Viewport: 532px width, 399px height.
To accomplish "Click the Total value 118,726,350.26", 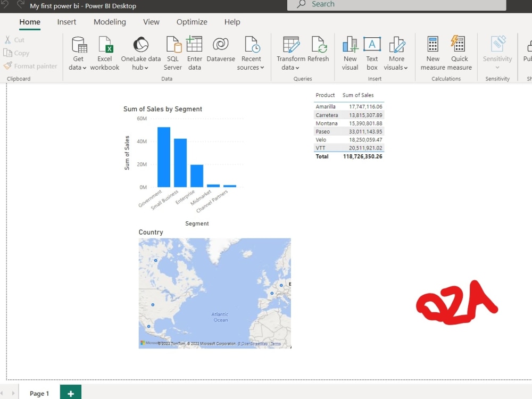I will (362, 156).
